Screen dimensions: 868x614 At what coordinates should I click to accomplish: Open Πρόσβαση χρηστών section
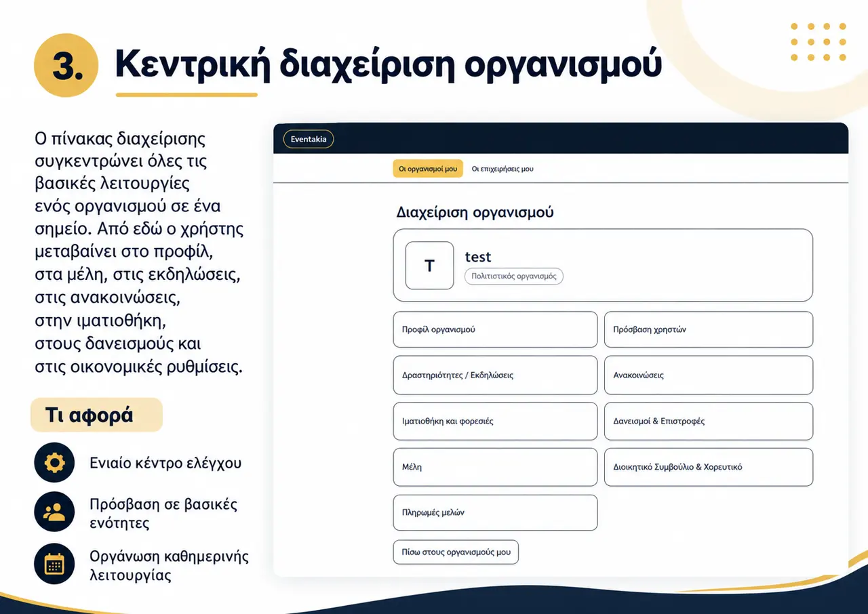[709, 329]
